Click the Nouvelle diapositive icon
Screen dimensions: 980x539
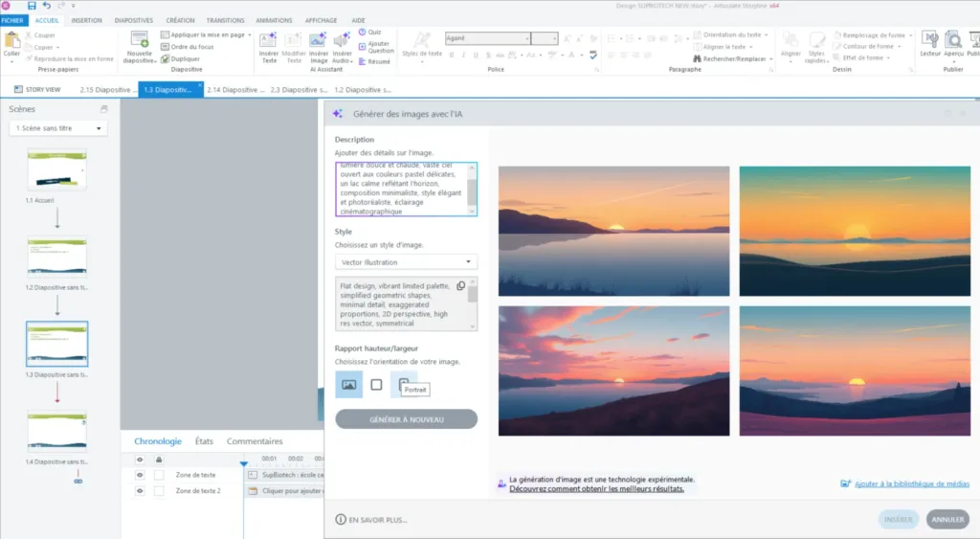[x=140, y=41]
